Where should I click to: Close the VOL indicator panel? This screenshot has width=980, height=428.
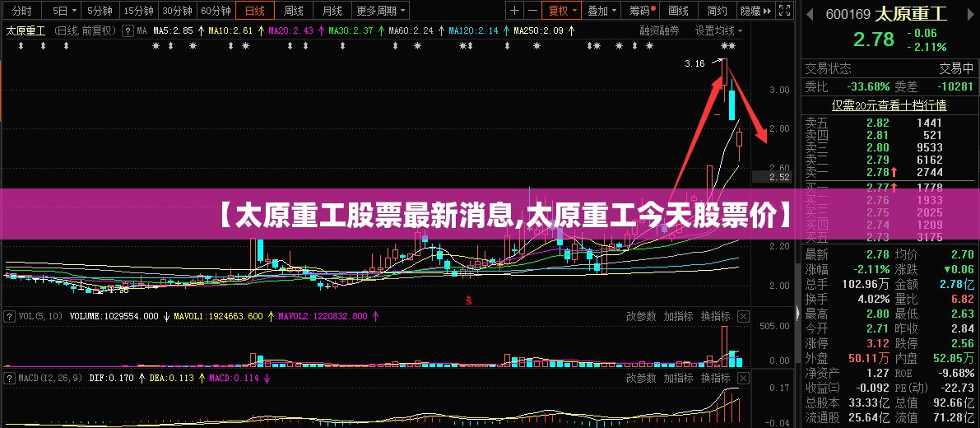[743, 316]
